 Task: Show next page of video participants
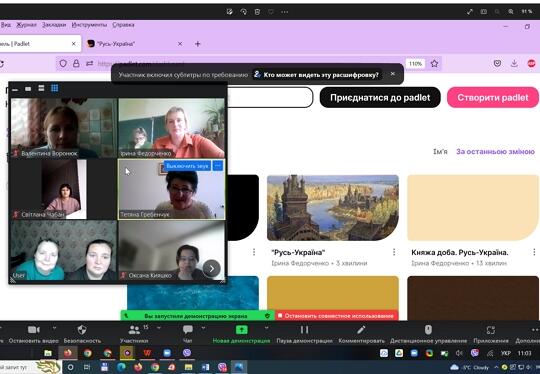pyautogui.click(x=211, y=269)
